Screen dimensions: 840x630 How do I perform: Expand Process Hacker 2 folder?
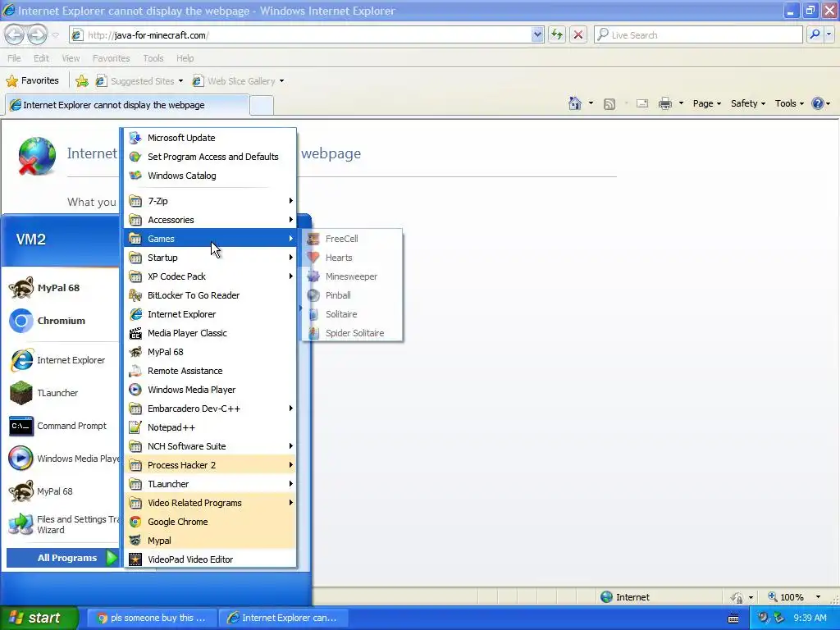point(210,465)
